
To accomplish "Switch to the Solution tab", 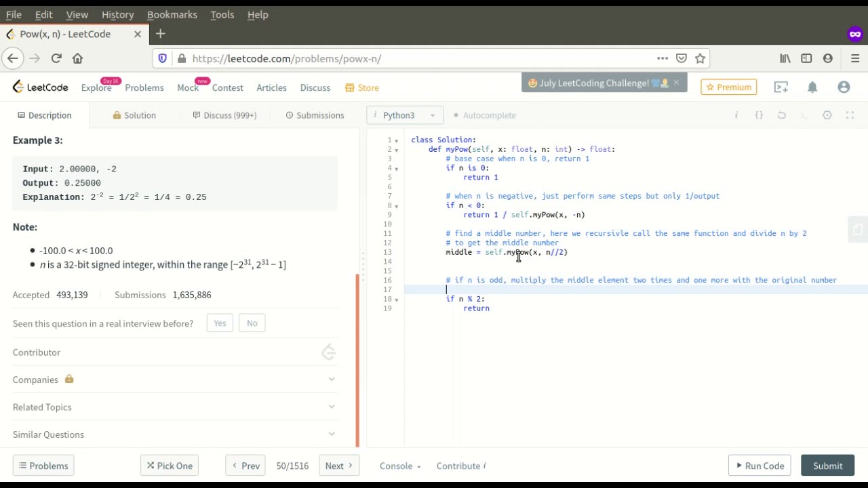I will (134, 115).
